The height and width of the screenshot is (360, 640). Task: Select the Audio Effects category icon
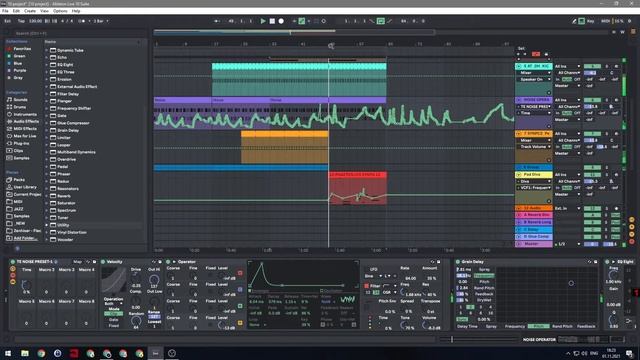click(9, 122)
